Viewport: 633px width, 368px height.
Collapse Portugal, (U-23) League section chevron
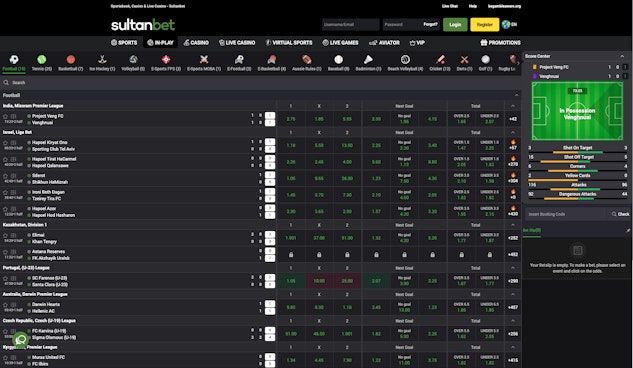click(x=513, y=268)
